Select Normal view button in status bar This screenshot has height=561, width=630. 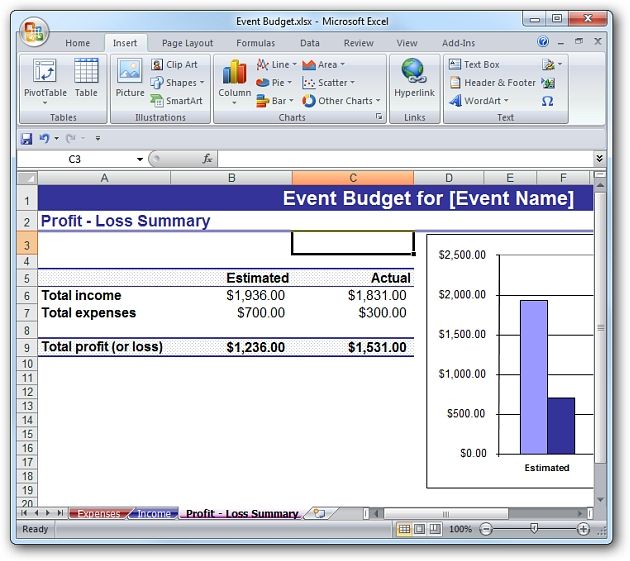[404, 529]
